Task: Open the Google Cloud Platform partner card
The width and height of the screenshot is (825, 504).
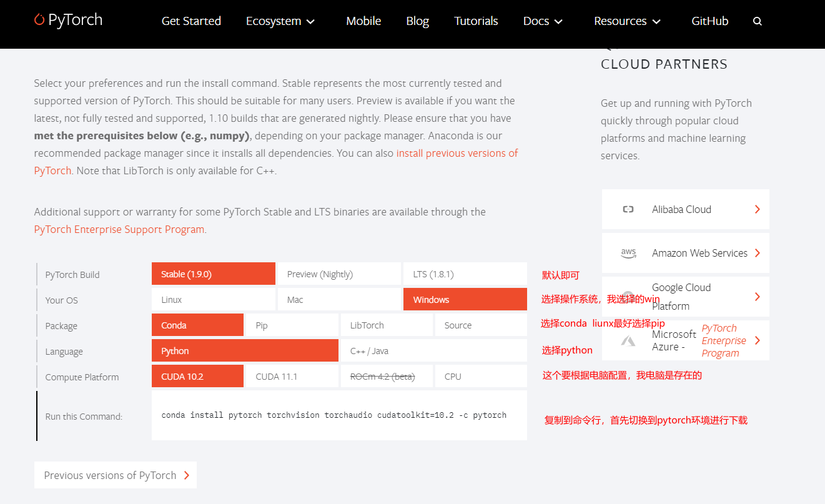Action: (686, 297)
